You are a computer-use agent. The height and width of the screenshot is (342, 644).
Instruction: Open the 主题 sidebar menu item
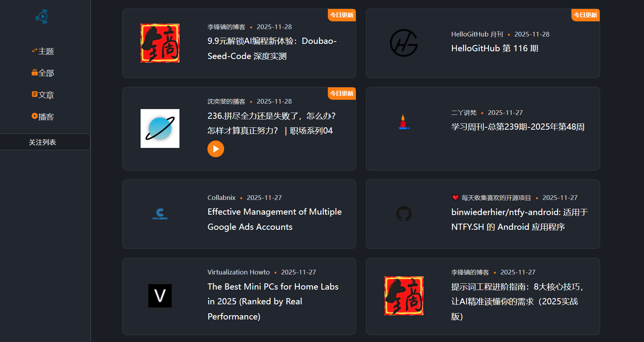(43, 51)
